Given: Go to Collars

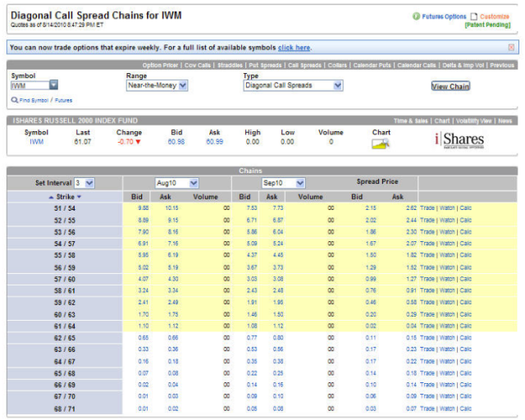Looking at the screenshot, I should [x=337, y=66].
